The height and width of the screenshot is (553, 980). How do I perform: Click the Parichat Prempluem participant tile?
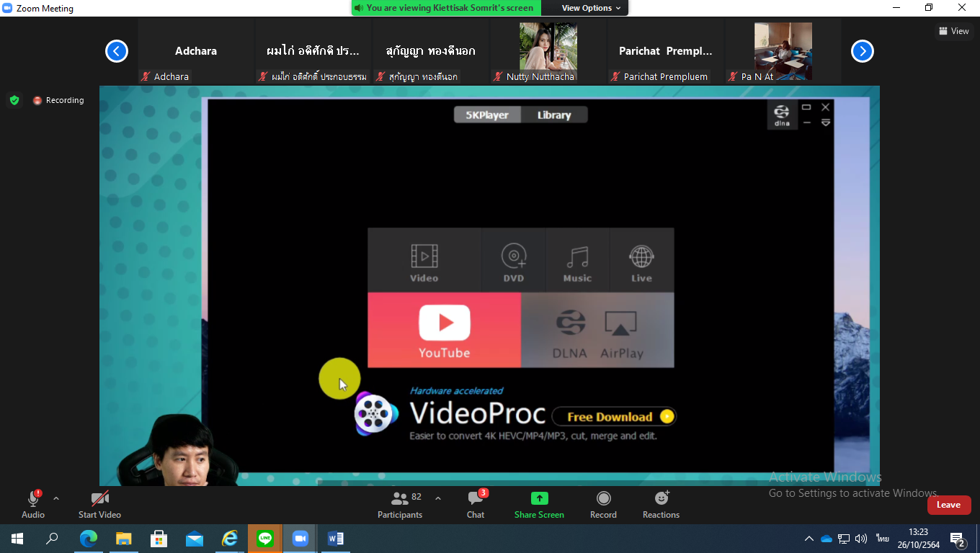click(x=666, y=52)
